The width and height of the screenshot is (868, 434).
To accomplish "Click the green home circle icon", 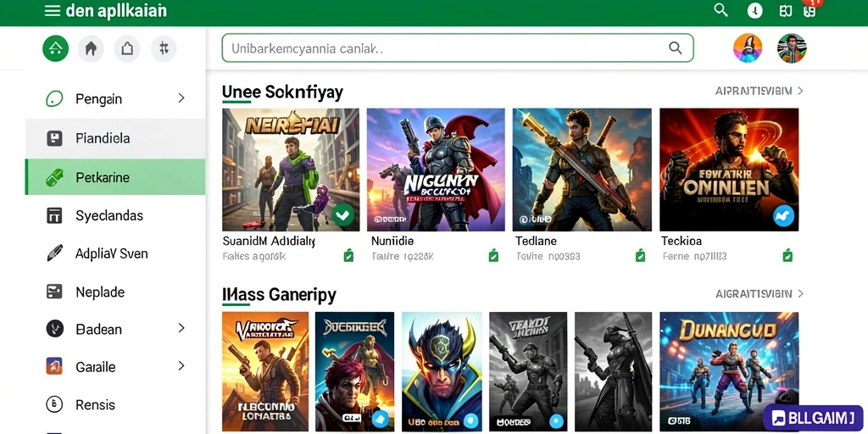I will point(55,48).
